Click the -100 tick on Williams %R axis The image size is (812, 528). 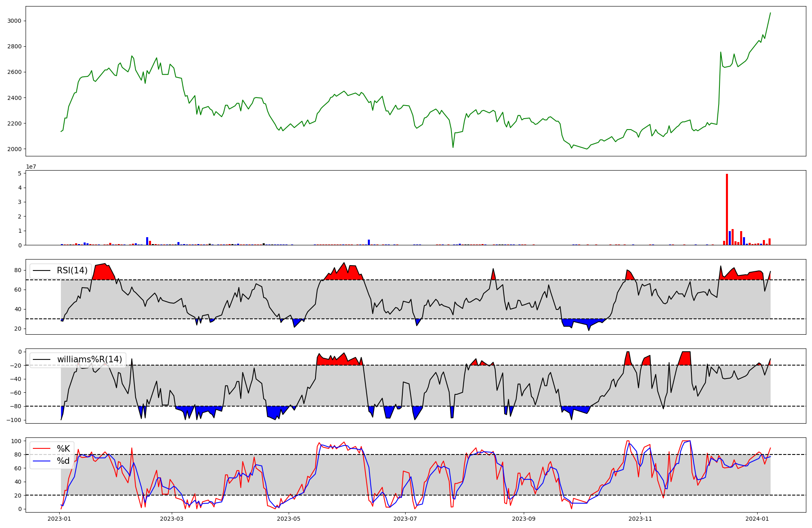(13, 420)
